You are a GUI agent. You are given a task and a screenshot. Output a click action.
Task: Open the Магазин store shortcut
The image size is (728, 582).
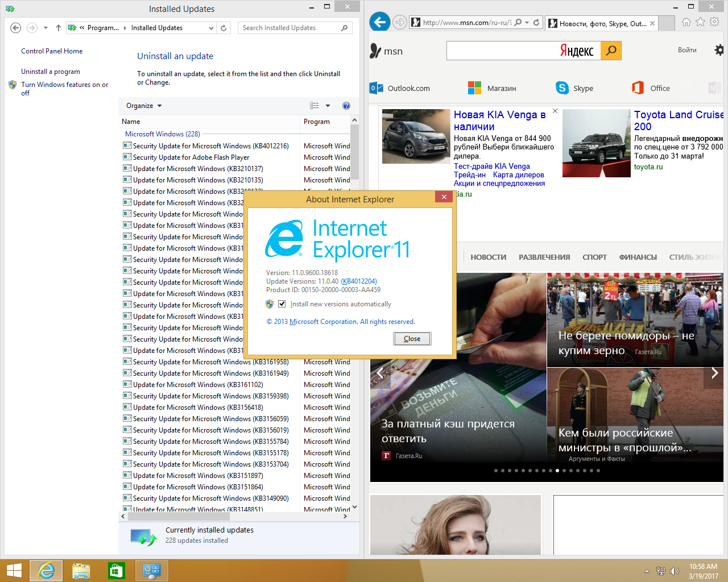point(492,88)
